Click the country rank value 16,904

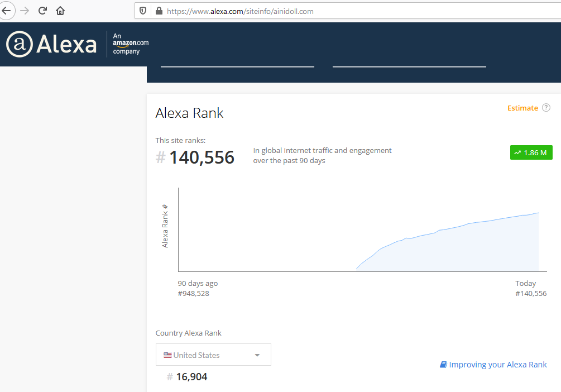[x=191, y=376]
